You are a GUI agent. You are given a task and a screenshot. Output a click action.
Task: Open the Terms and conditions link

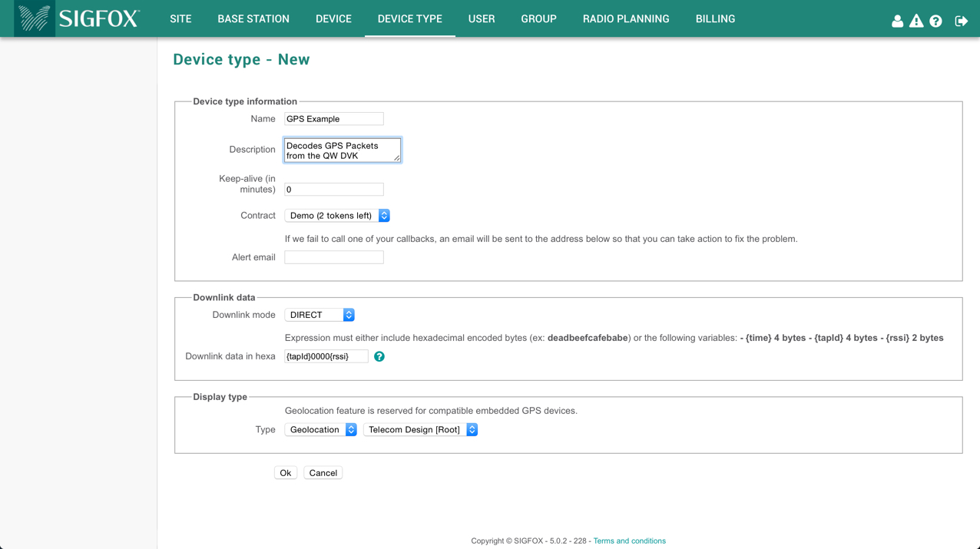(x=629, y=541)
